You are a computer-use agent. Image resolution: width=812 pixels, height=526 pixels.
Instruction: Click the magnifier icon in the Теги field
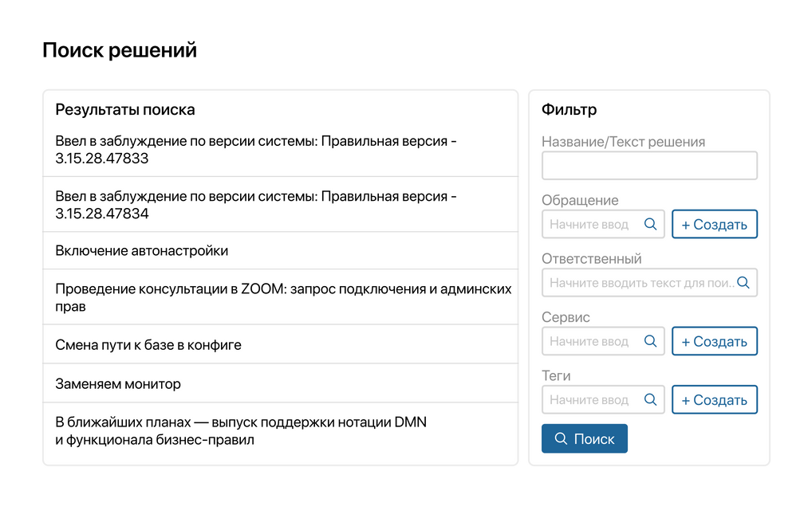(650, 399)
